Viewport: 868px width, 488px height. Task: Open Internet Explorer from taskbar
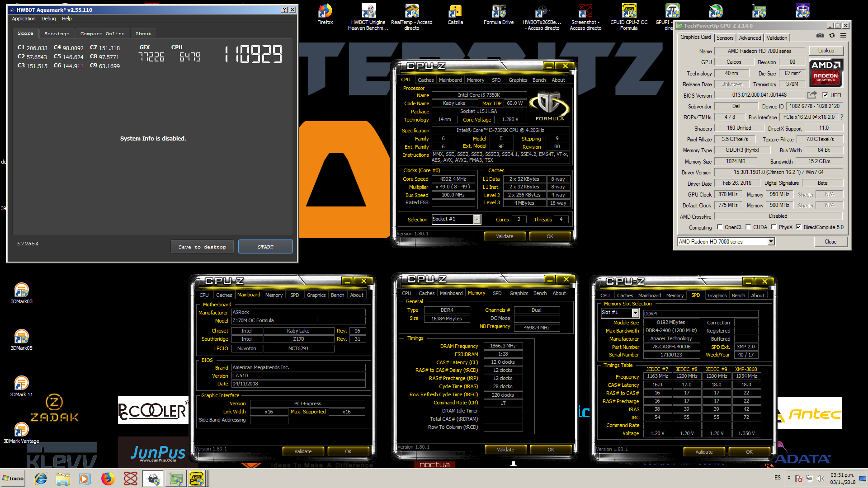point(41,479)
